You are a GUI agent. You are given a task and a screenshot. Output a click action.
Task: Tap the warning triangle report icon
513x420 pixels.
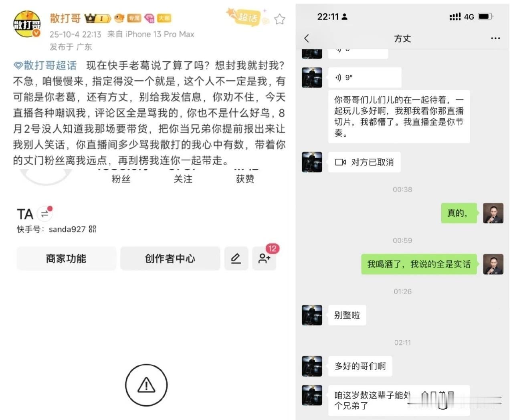coord(146,385)
